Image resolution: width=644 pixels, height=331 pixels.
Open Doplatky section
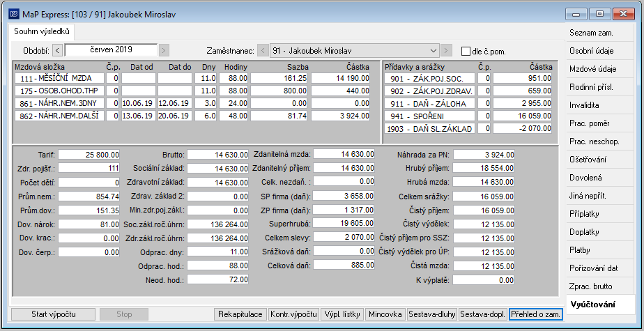coord(599,231)
